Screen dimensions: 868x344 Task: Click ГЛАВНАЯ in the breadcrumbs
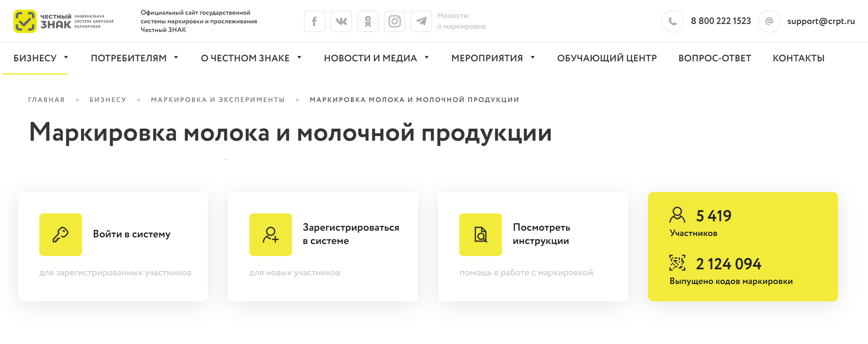[46, 100]
